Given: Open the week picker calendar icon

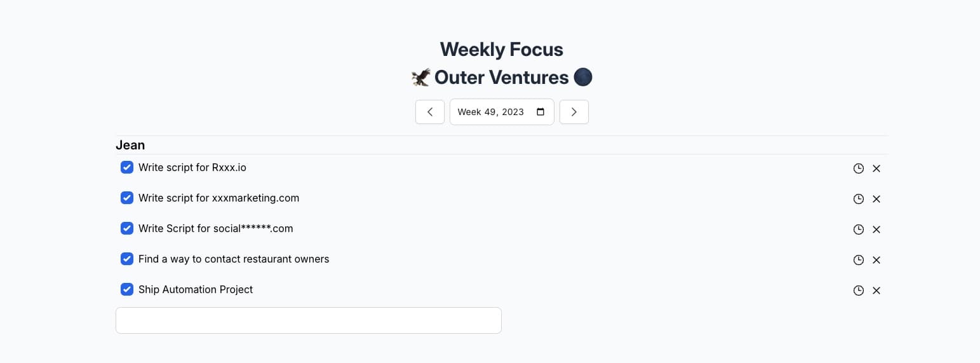Looking at the screenshot, I should coord(540,112).
